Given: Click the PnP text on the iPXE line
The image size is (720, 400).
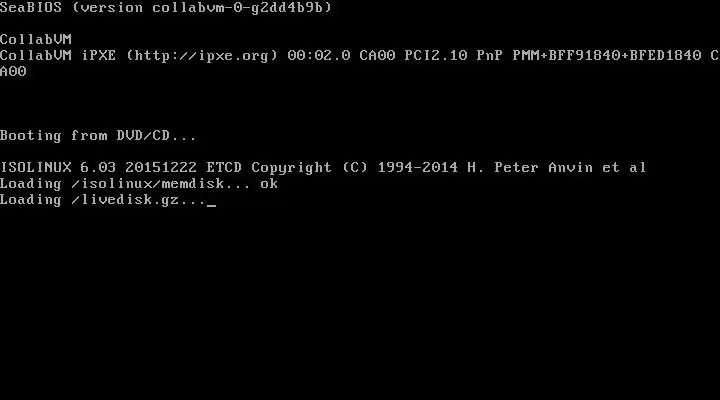Looking at the screenshot, I should pyautogui.click(x=489, y=56).
